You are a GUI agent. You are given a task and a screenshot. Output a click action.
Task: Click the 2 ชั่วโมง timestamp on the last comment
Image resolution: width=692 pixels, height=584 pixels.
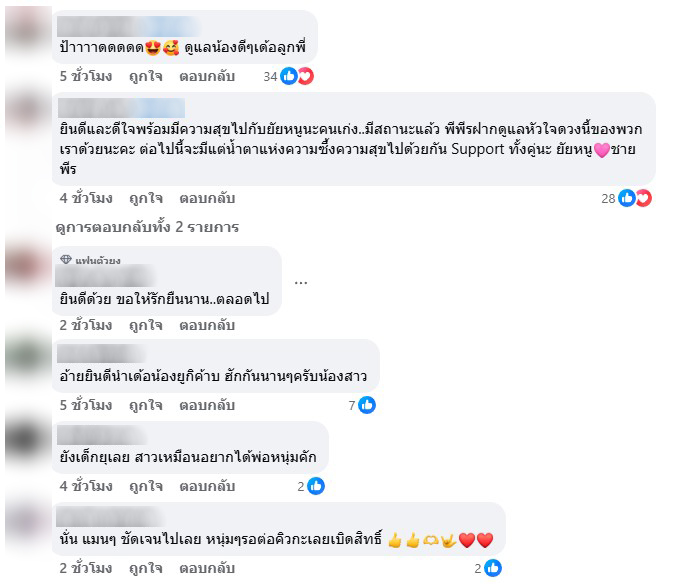[86, 568]
